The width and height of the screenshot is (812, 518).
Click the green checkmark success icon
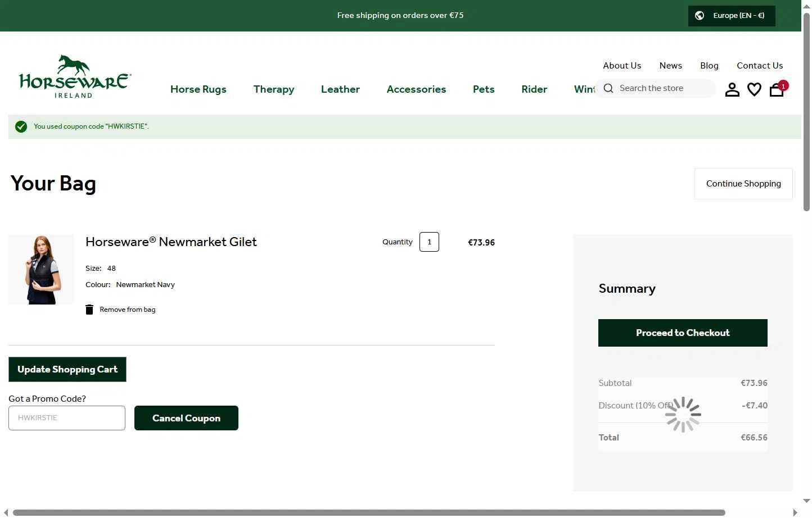point(21,126)
